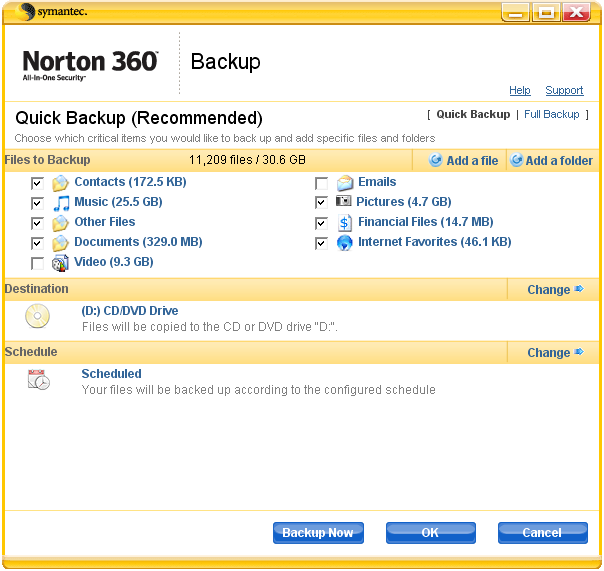Image resolution: width=604 pixels, height=571 pixels.
Task: Open Pictures (4.7 GB) category
Action: coord(404,202)
